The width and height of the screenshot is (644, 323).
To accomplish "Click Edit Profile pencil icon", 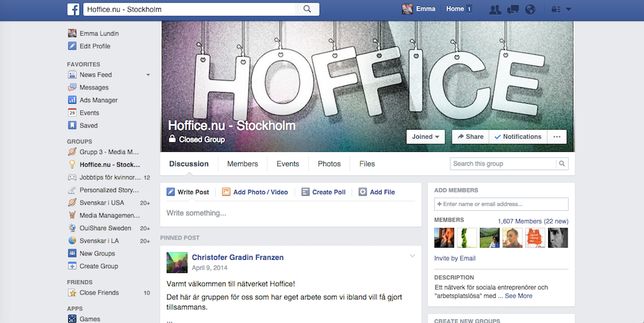I will click(x=72, y=46).
